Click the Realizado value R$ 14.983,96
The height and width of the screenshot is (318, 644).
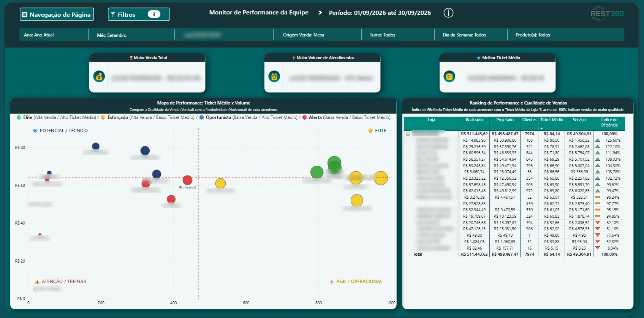[474, 141]
